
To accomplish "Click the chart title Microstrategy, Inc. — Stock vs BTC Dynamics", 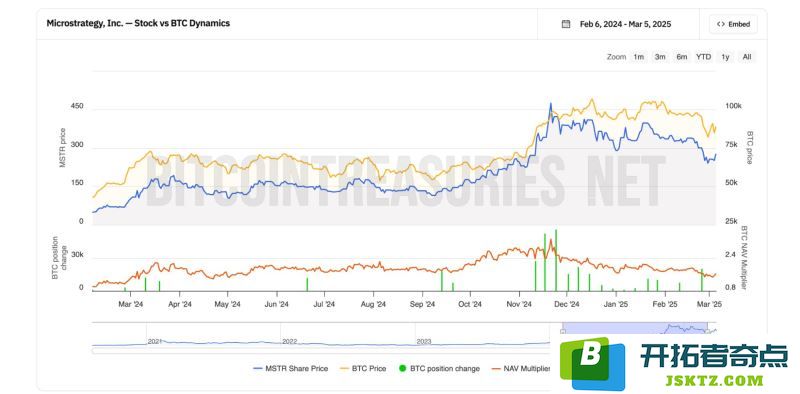I will 138,23.
